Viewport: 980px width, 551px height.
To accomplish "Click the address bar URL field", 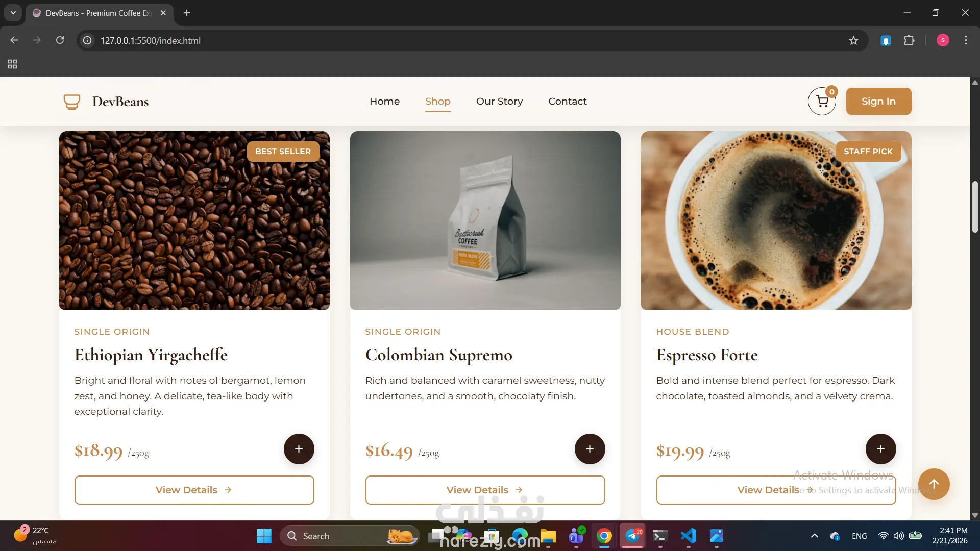I will tap(459, 40).
